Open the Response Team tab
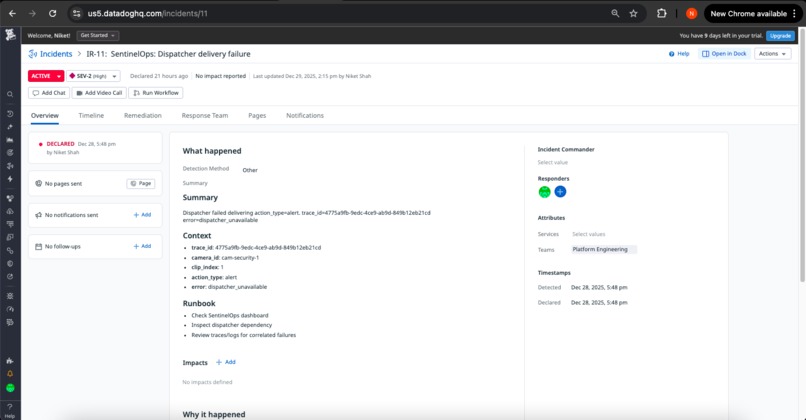Viewport: 806px width, 420px height. (x=205, y=116)
